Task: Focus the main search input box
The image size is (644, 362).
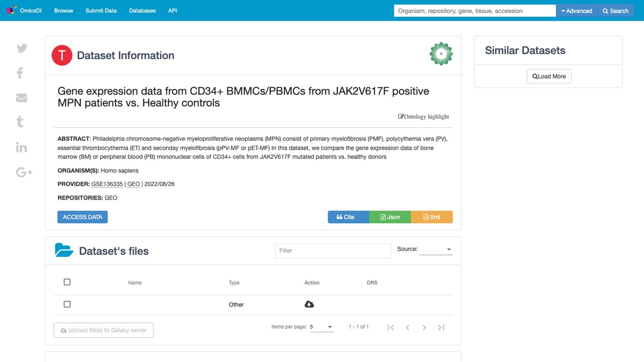Action: click(475, 11)
